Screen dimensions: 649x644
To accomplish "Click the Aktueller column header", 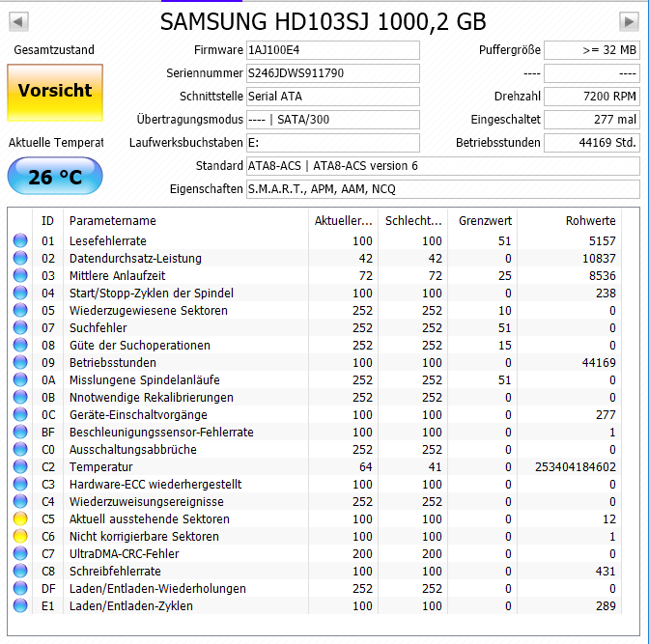I will (x=343, y=220).
